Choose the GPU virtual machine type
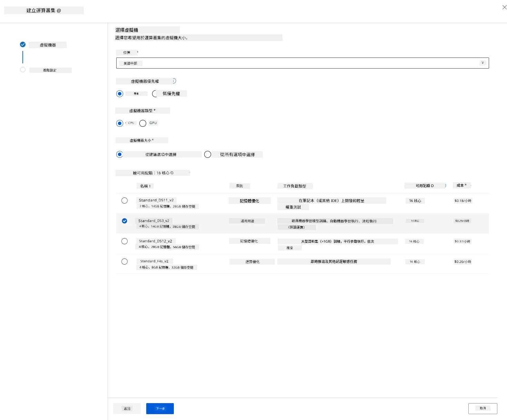Viewport: 507px width, 420px height. pos(143,123)
